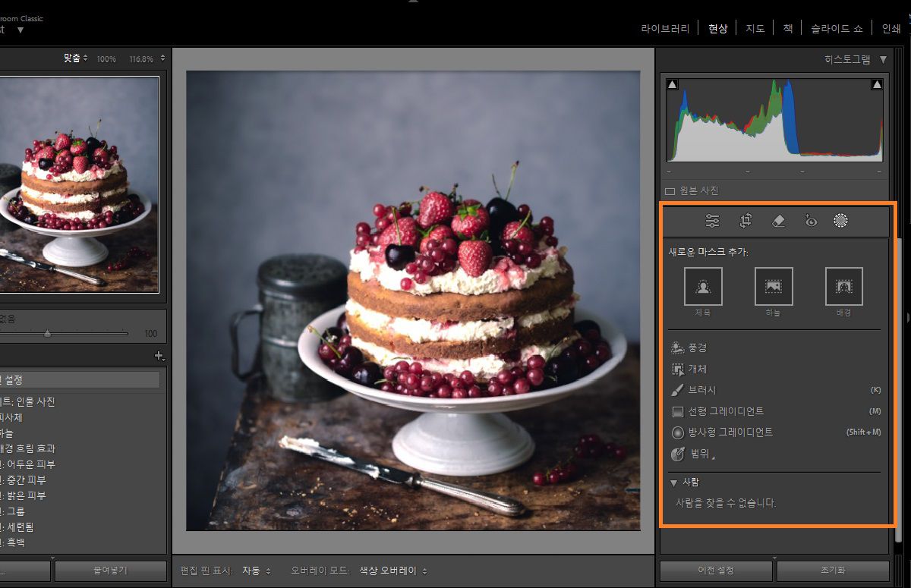Click the 초기화 reset button
Image resolution: width=911 pixels, height=588 pixels.
point(833,571)
